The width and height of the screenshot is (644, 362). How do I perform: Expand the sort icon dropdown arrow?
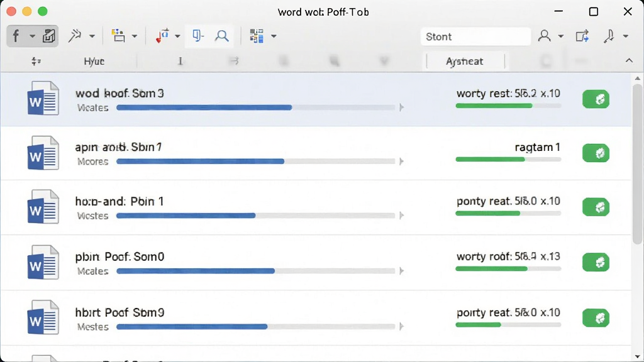pyautogui.click(x=177, y=36)
